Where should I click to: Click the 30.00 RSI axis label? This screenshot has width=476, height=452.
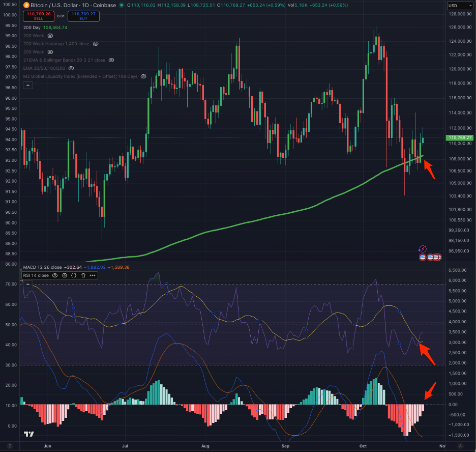pyautogui.click(x=11, y=365)
